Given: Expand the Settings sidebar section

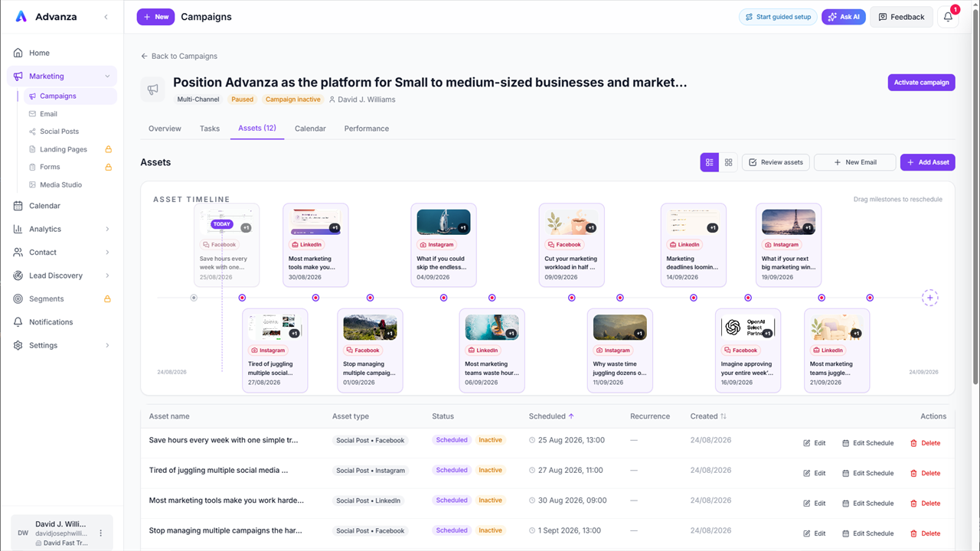Looking at the screenshot, I should 62,345.
